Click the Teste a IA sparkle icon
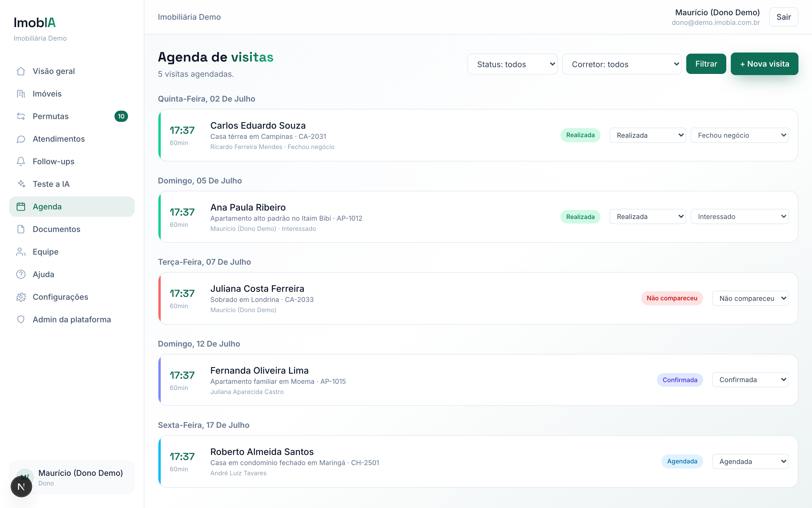Viewport: 812px width, 508px height. click(x=21, y=184)
